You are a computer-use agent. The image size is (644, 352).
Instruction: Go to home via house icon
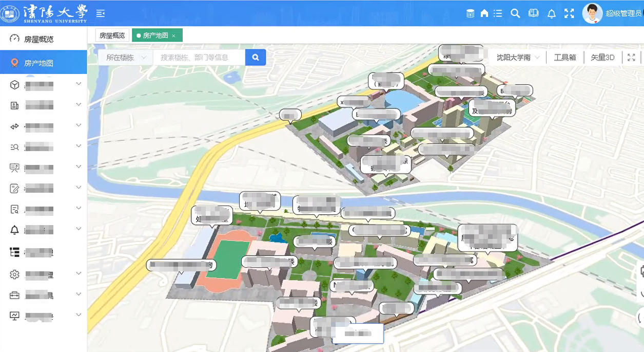[x=484, y=13]
